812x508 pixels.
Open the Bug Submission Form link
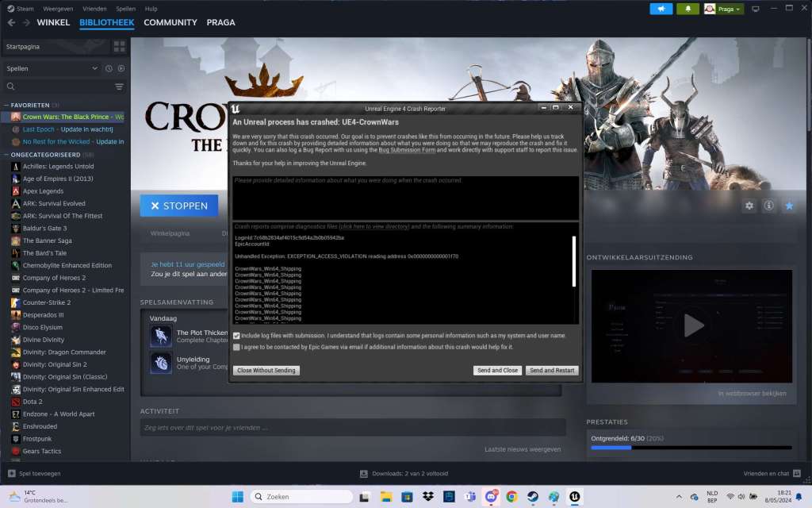click(x=407, y=150)
